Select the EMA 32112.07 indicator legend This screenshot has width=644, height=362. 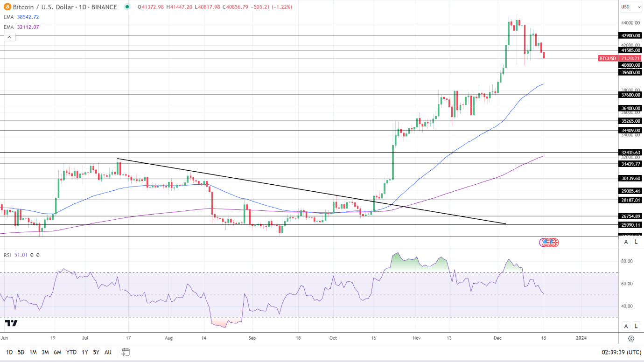click(x=21, y=27)
